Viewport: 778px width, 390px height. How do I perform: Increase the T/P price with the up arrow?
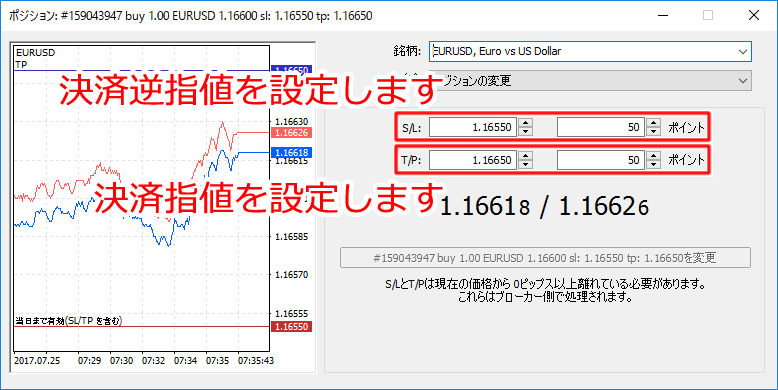(x=525, y=155)
